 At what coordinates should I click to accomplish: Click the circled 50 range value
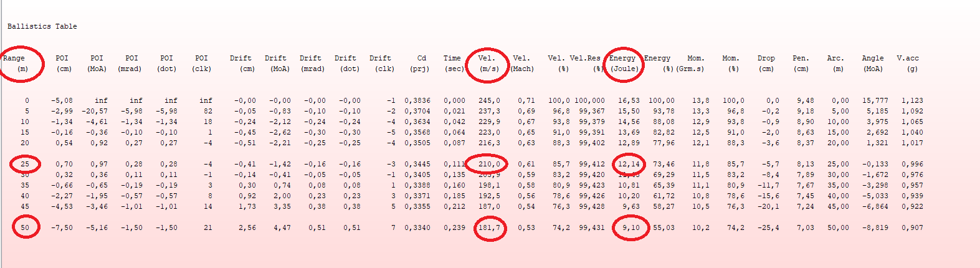pyautogui.click(x=25, y=228)
